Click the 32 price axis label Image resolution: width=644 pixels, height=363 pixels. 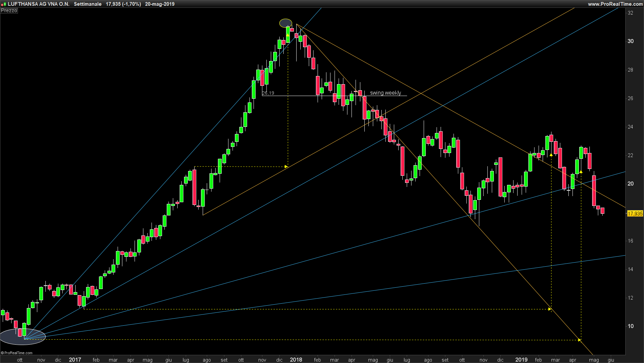pos(630,13)
